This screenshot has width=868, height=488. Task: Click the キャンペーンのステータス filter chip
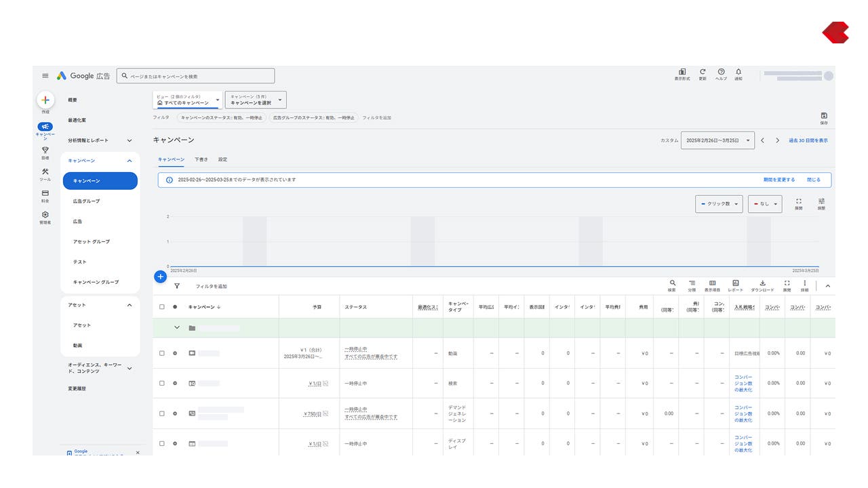tap(221, 117)
